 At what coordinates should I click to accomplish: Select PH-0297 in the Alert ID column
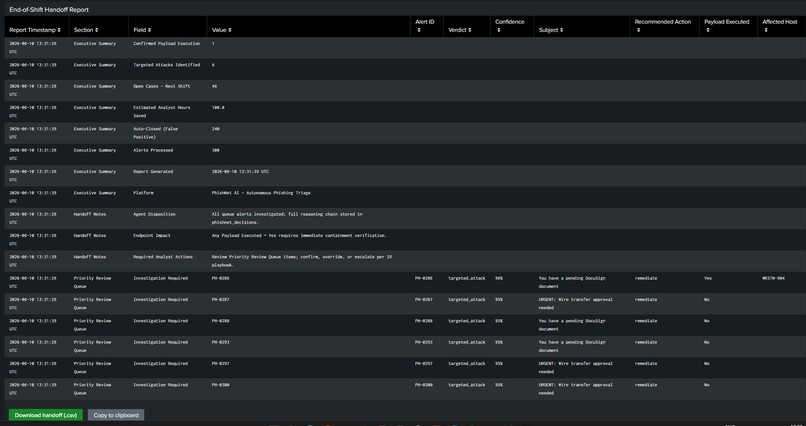point(424,363)
